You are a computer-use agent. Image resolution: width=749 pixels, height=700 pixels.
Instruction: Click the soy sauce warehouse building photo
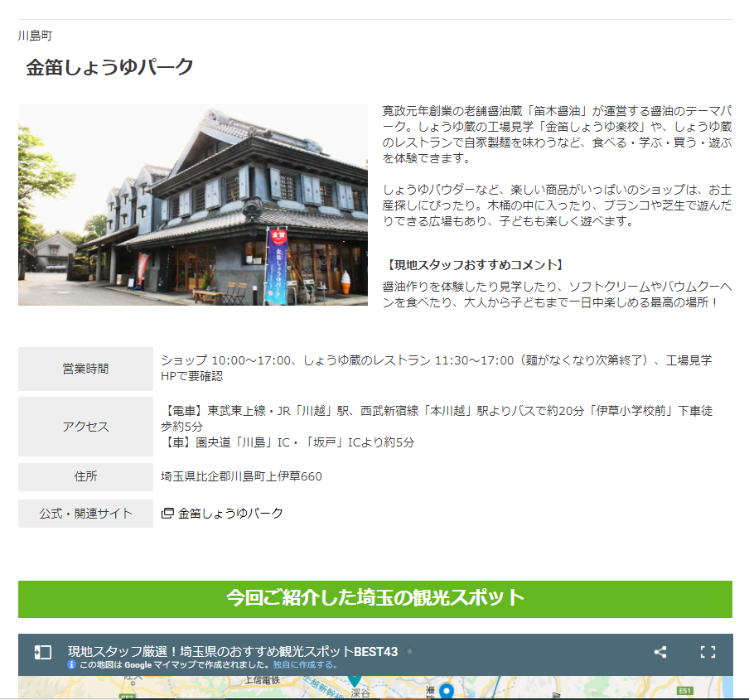(193, 205)
